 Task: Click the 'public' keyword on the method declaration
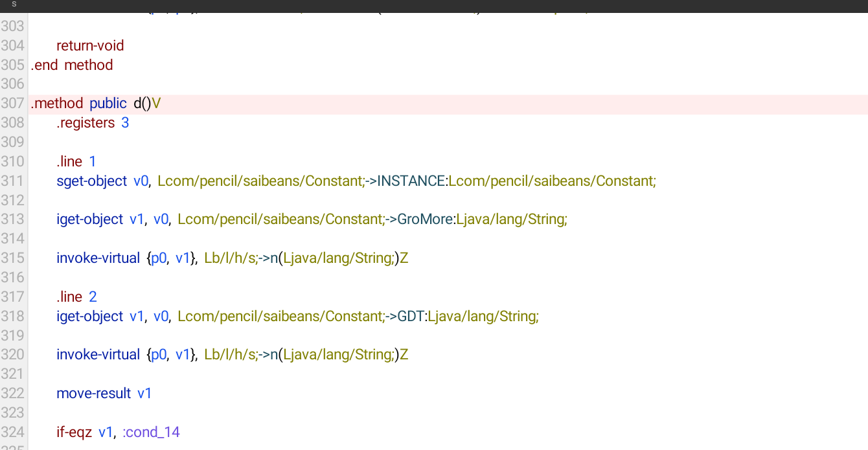pos(108,104)
